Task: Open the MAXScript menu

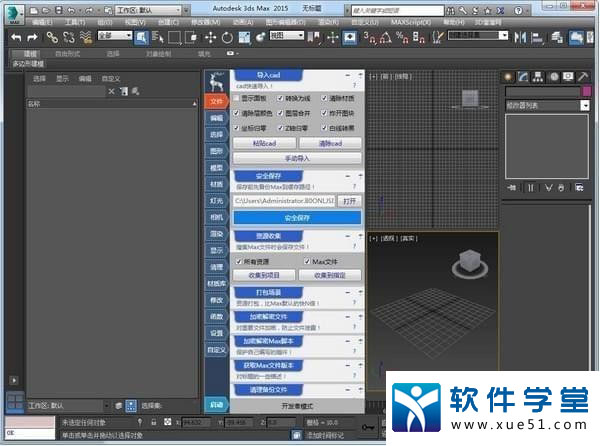Action: pos(411,22)
